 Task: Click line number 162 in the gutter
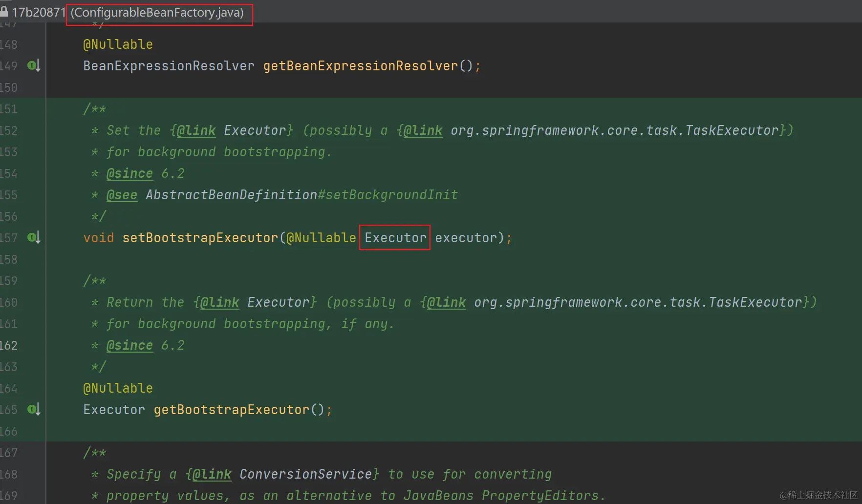pos(9,345)
